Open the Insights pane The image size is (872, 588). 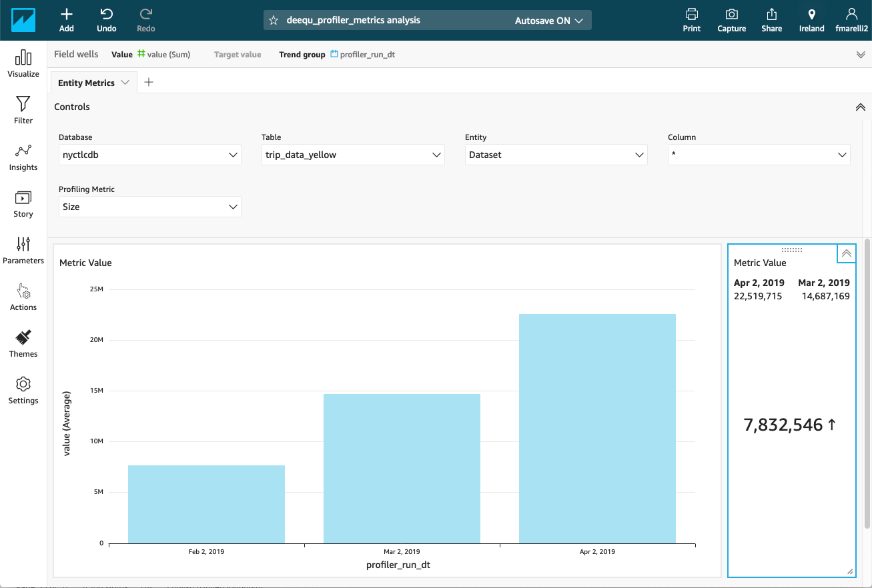click(23, 157)
